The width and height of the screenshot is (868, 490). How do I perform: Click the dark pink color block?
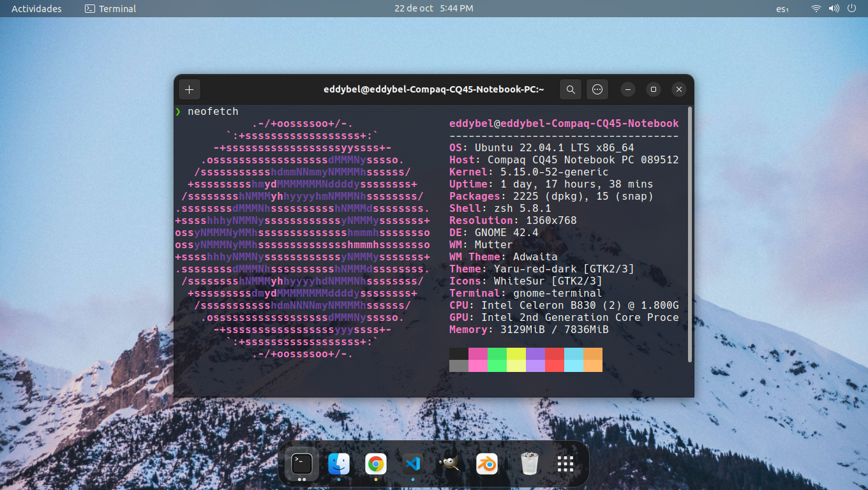(478, 354)
